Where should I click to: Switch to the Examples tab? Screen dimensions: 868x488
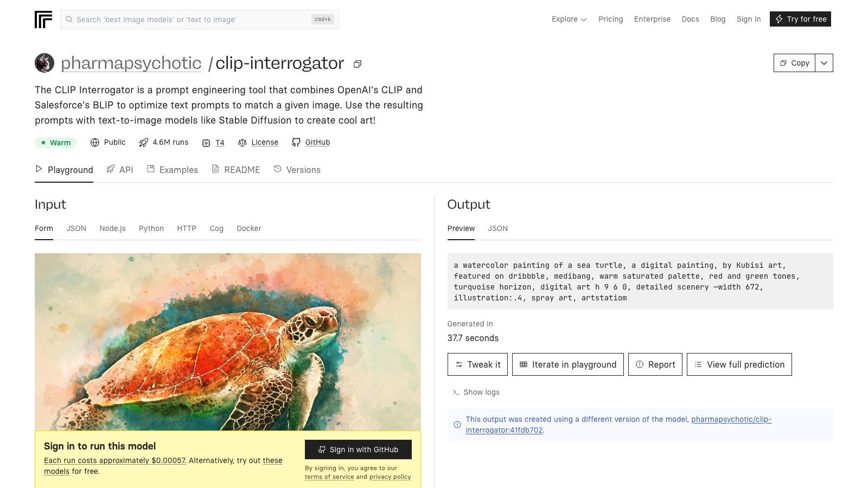tap(173, 170)
